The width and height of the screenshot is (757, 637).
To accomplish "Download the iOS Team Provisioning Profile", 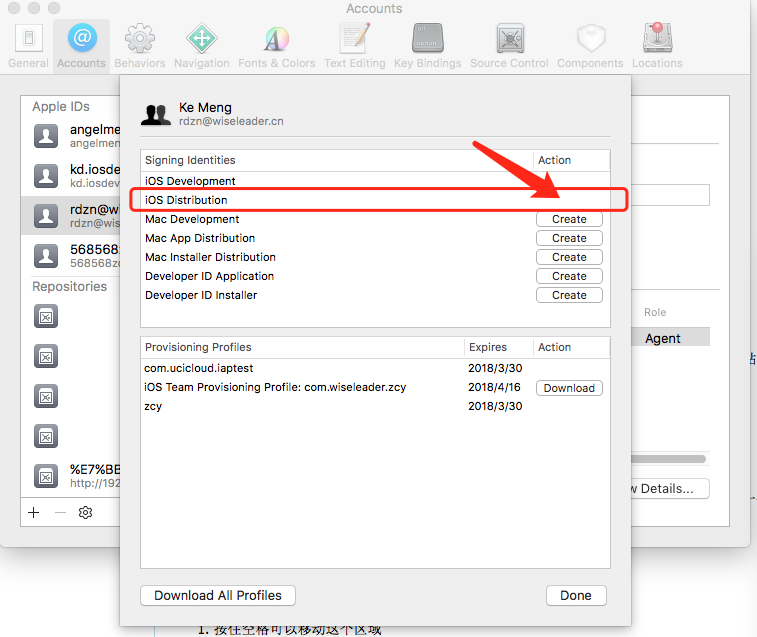I will [569, 388].
